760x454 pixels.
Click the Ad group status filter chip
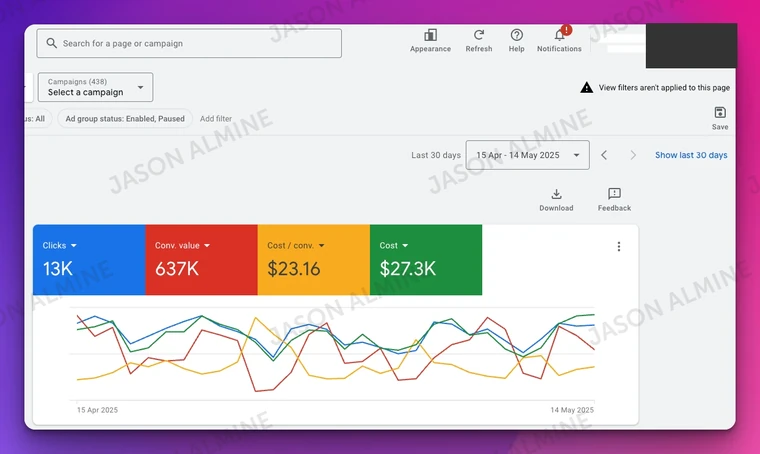tap(125, 119)
